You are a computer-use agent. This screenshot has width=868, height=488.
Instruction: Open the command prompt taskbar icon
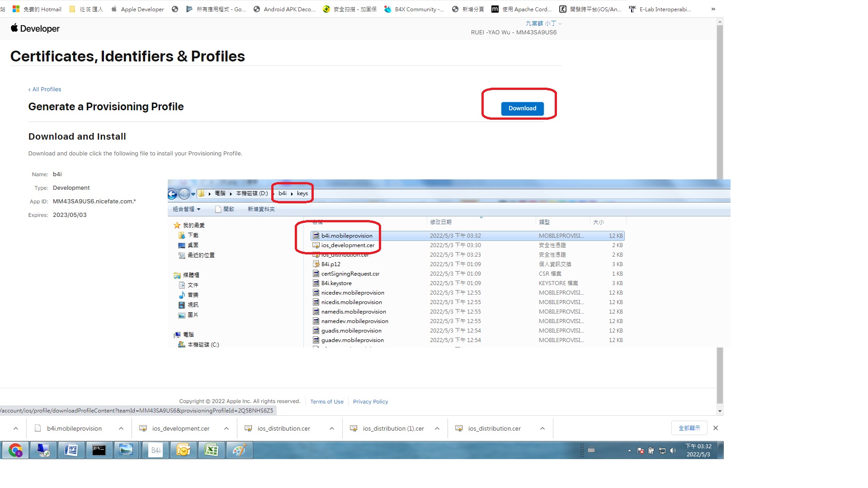pos(99,450)
